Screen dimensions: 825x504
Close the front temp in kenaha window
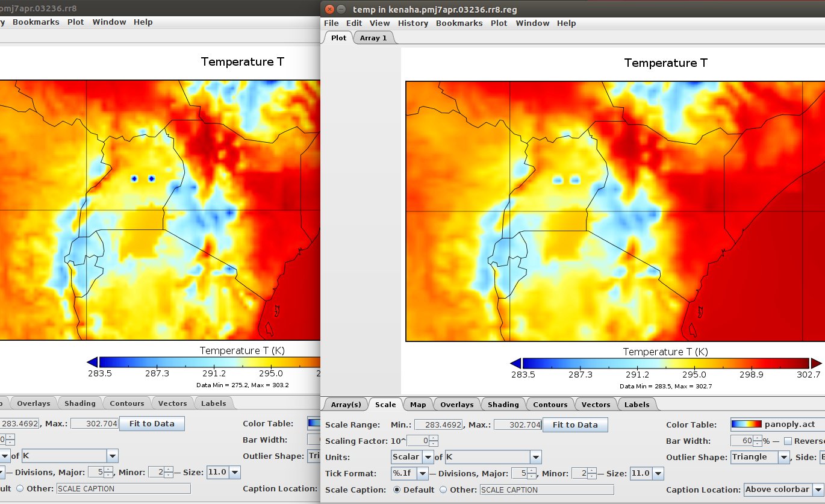pos(329,9)
